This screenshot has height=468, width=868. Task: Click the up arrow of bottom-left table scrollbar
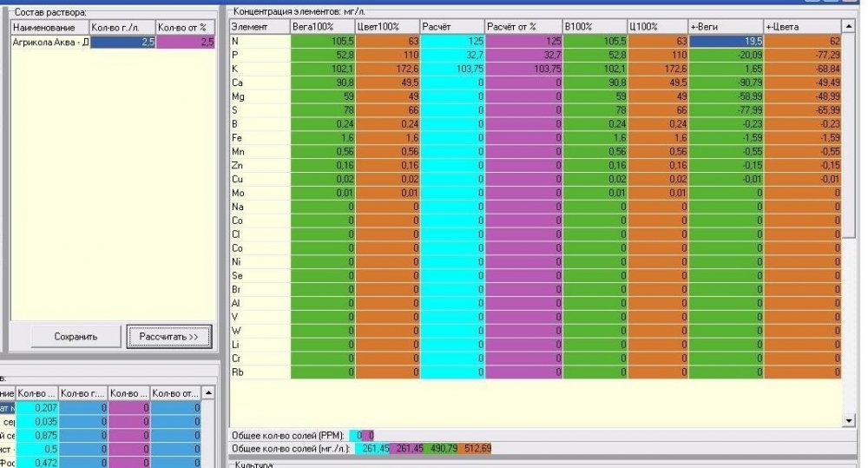[x=208, y=392]
